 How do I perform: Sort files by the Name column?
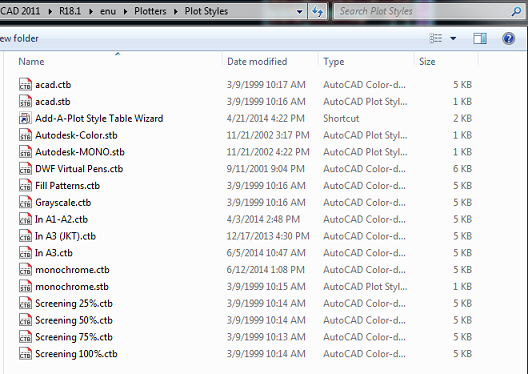[31, 62]
